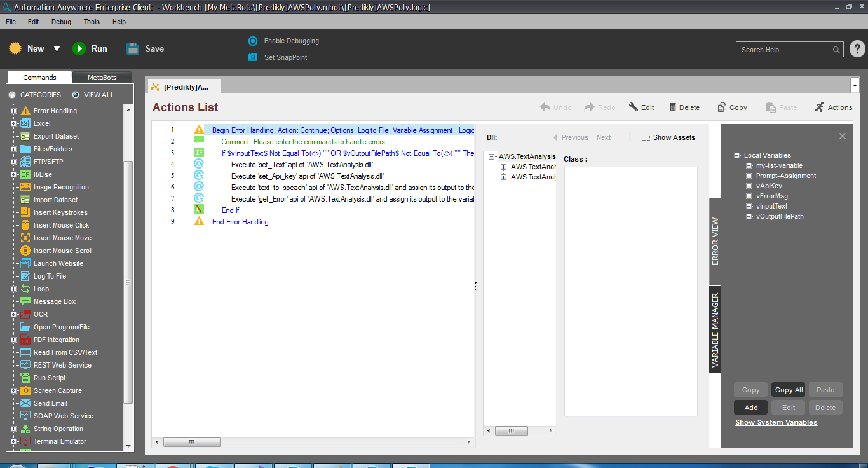Expand the vInputText variable node
The height and width of the screenshot is (468, 868).
click(x=749, y=206)
